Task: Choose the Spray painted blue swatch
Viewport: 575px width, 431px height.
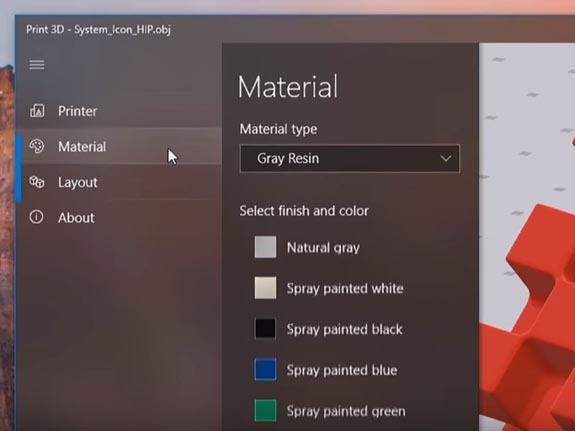Action: [265, 369]
